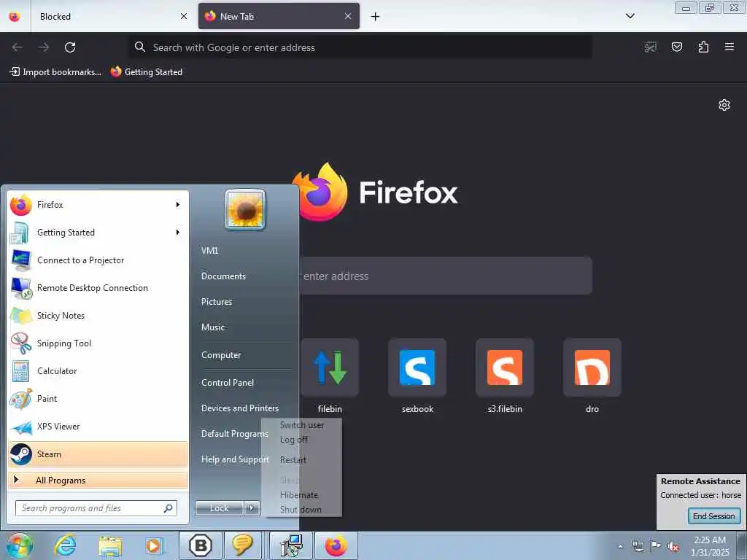The image size is (747, 560).
Task: Click Windows Start orb on taskbar
Action: pyautogui.click(x=20, y=545)
